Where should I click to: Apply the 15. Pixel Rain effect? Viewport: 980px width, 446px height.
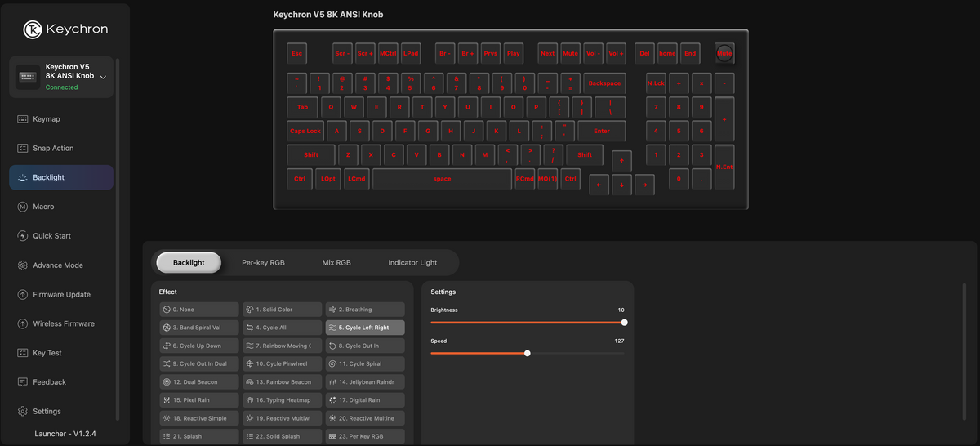click(200, 400)
